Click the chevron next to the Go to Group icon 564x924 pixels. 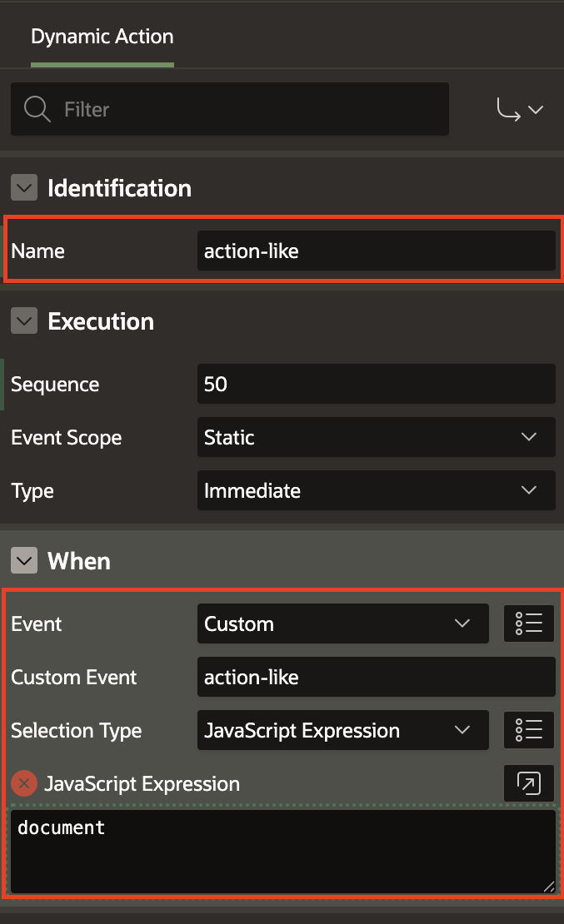coord(536,110)
